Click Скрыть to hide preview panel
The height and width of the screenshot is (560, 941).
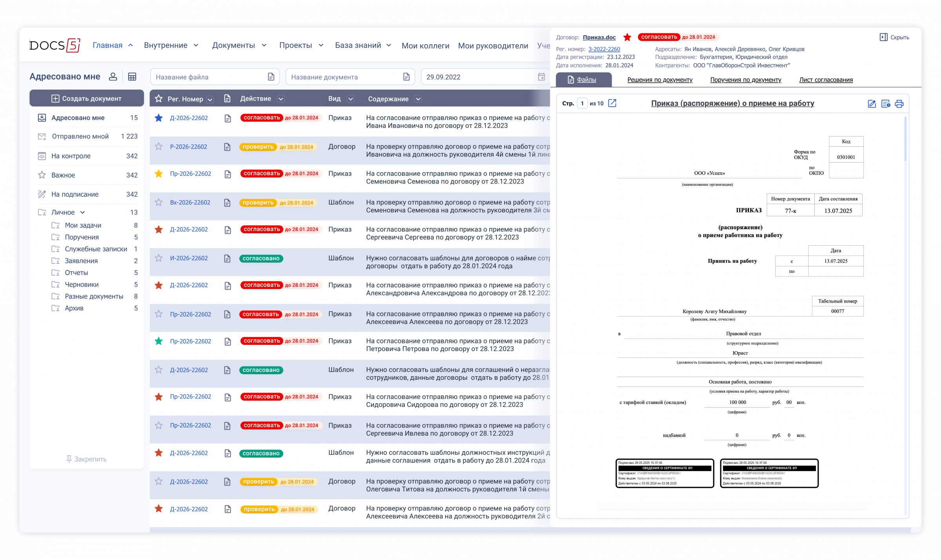tap(894, 37)
